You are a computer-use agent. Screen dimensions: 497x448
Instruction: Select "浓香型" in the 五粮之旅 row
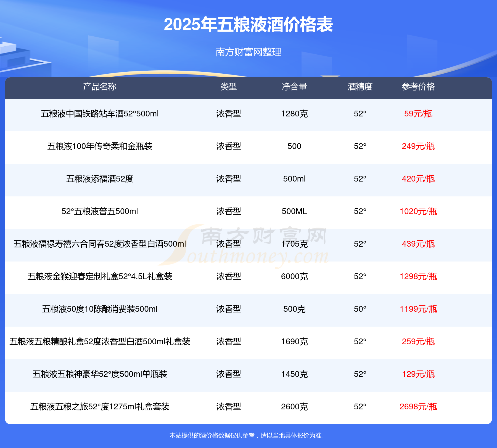click(229, 407)
